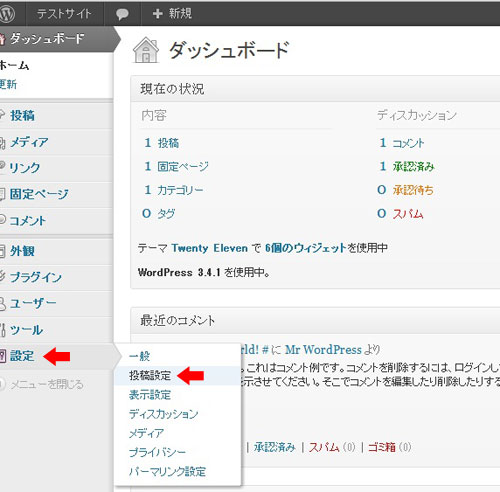
Task: Open the comments bubble icon in toolbar
Action: [122, 14]
